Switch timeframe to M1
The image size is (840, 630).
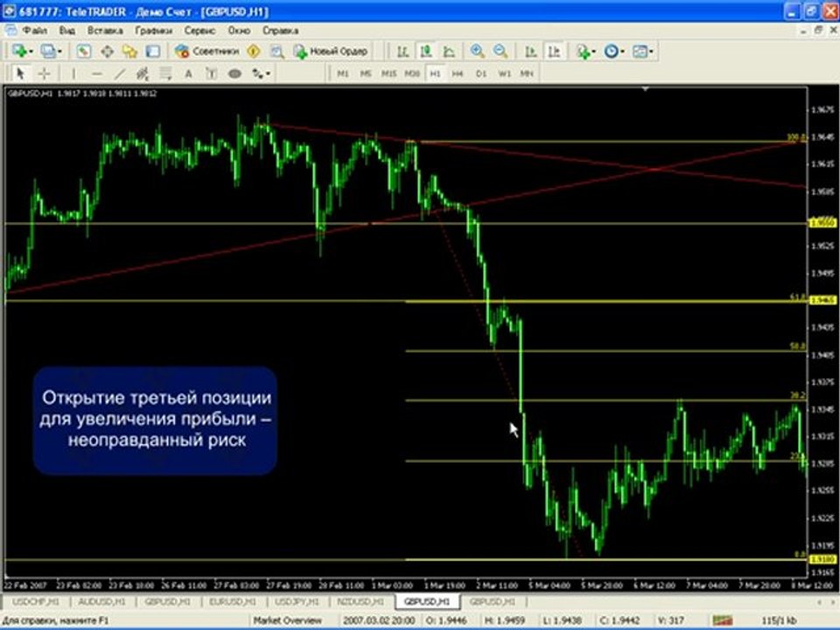[x=343, y=73]
